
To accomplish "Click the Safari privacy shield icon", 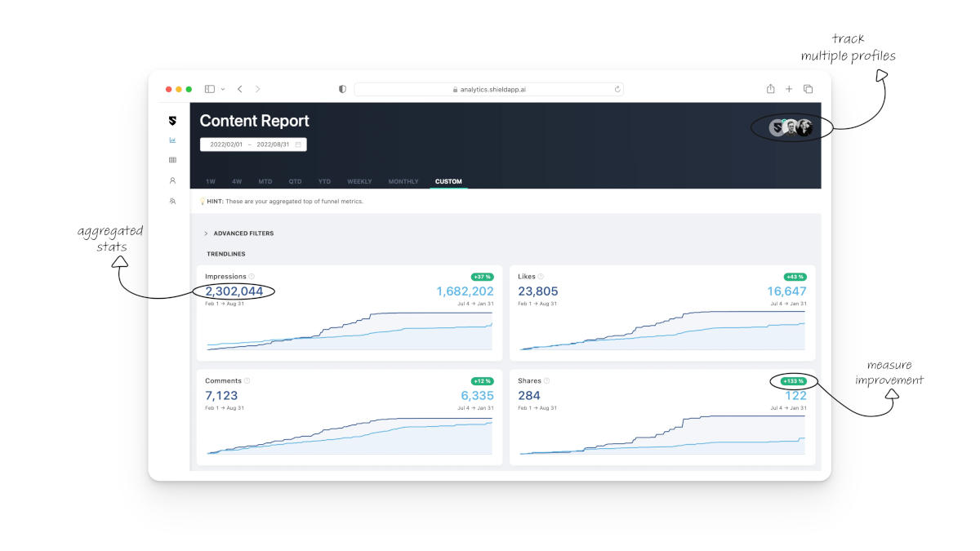I will [x=341, y=89].
